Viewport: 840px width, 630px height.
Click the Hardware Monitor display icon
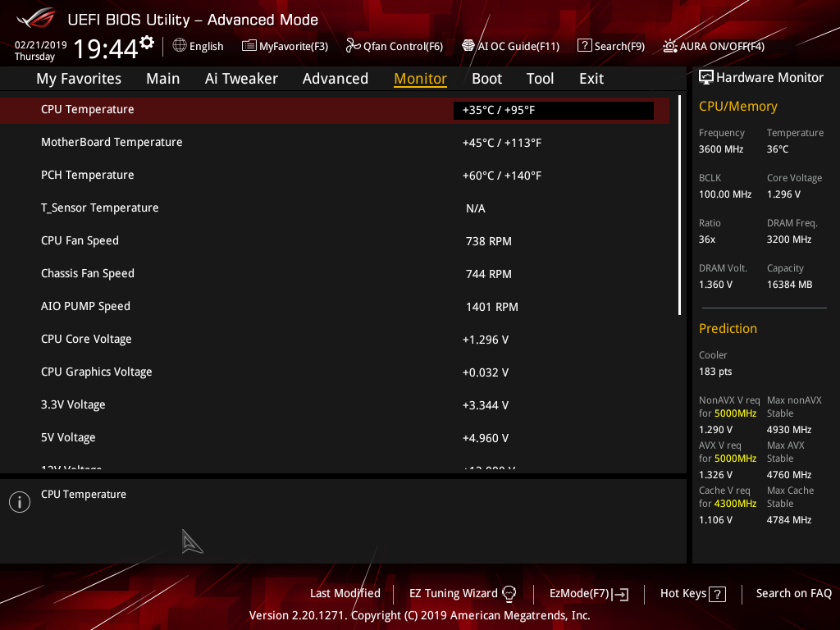[706, 78]
